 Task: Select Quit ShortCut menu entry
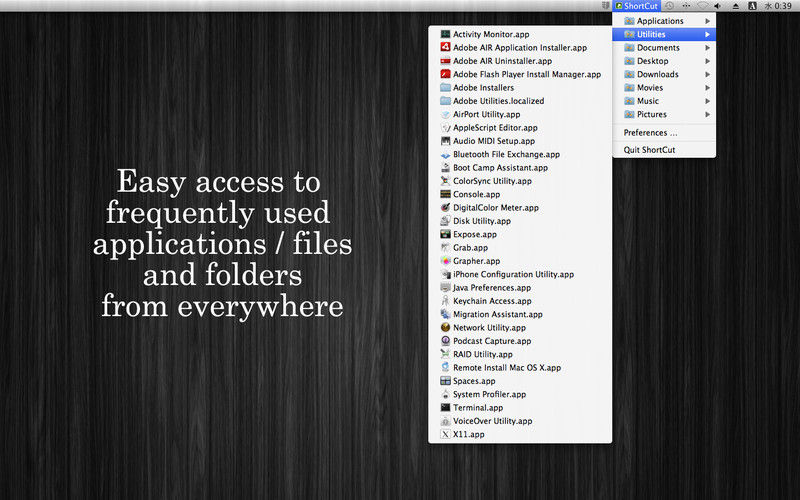pyautogui.click(x=664, y=149)
